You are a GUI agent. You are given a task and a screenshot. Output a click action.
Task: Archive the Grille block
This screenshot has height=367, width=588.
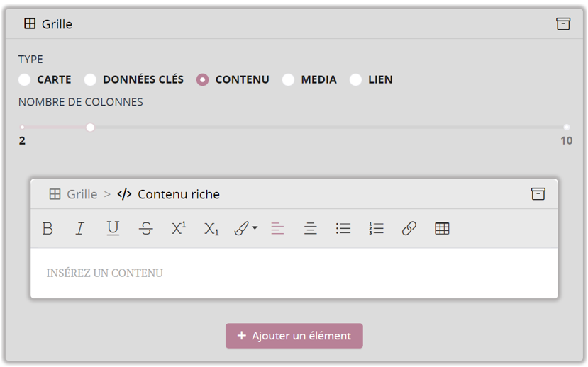563,24
